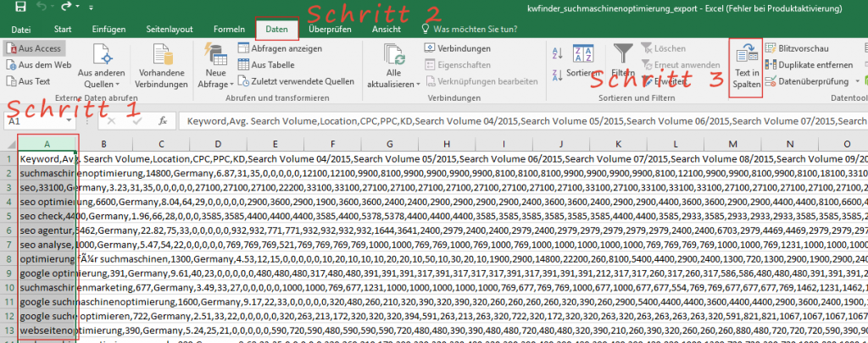Click cell A5 beginning 'seo check'
This screenshot has width=868, height=343.
tap(47, 216)
